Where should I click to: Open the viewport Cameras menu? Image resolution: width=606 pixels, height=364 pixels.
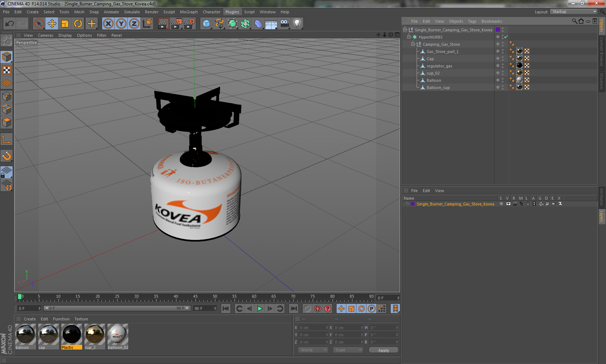click(45, 35)
